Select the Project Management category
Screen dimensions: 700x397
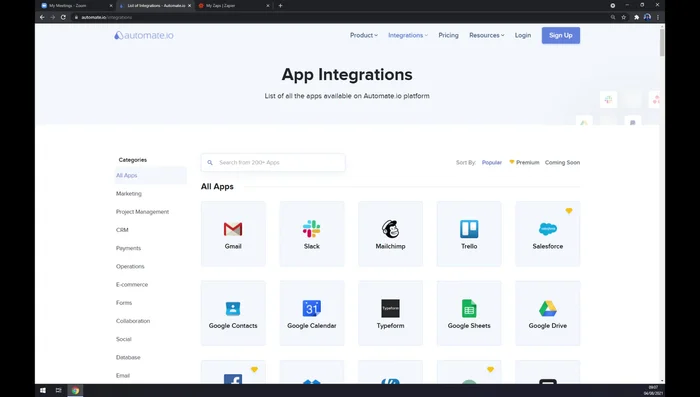click(142, 212)
